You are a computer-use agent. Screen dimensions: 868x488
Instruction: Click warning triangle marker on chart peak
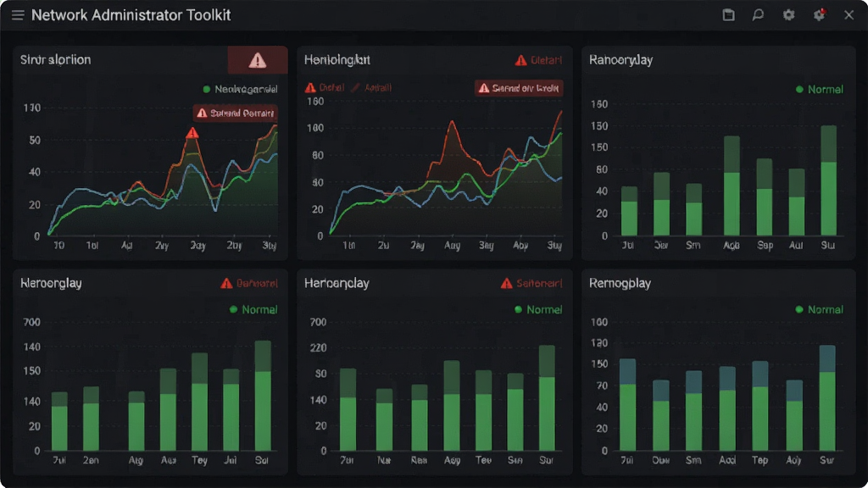point(192,133)
